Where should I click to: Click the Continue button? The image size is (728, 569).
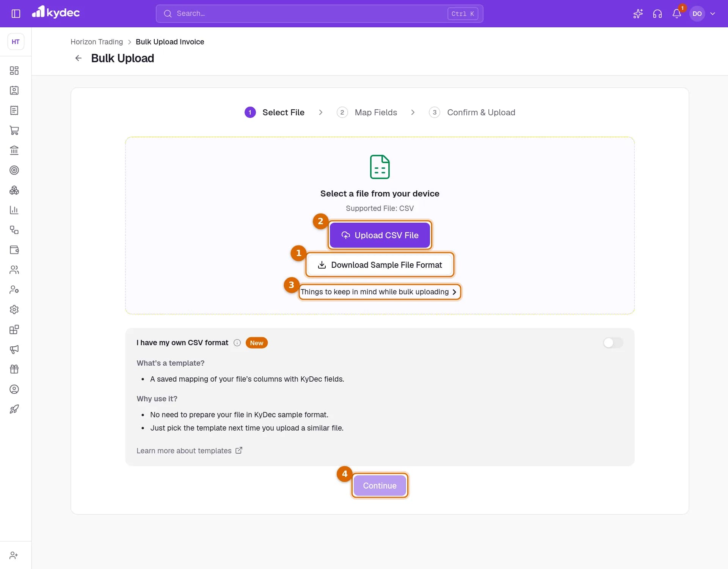pyautogui.click(x=380, y=486)
